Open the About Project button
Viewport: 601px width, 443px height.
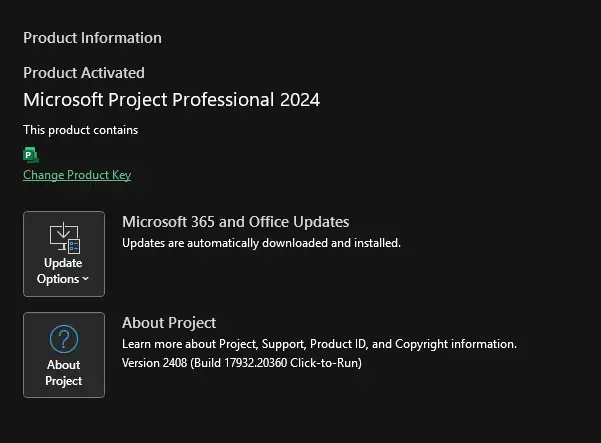point(64,355)
